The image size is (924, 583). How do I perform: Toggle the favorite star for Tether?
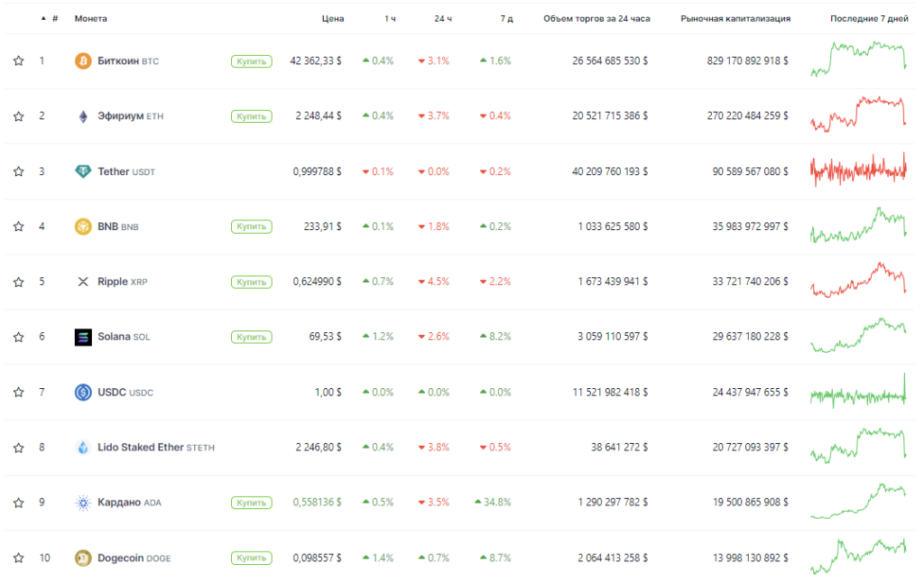tap(19, 171)
